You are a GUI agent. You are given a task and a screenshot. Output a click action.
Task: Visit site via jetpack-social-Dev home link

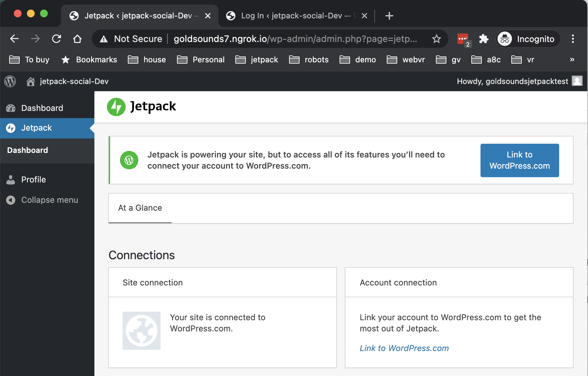tap(67, 81)
